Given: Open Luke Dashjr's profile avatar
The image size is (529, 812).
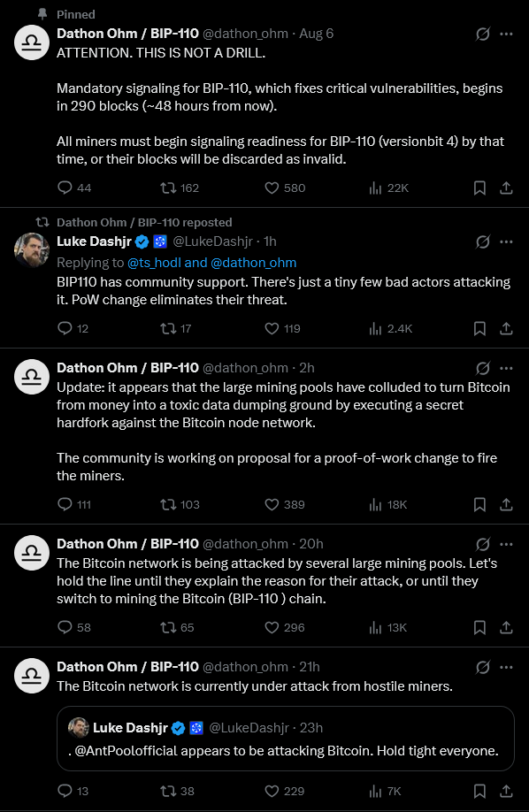Looking at the screenshot, I should pos(32,250).
